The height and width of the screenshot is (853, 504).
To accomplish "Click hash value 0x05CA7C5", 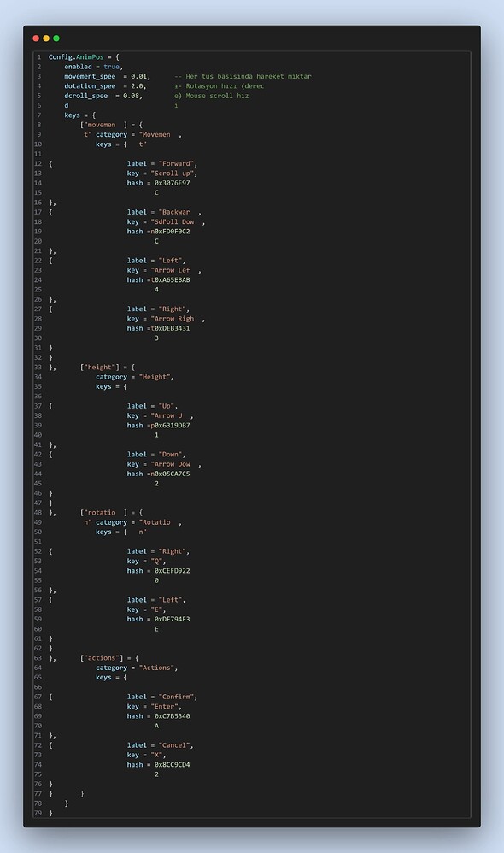I will 173,474.
